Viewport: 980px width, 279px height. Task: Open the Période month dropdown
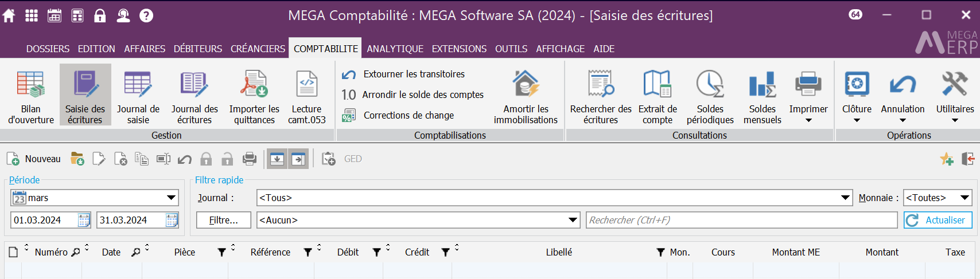point(171,198)
